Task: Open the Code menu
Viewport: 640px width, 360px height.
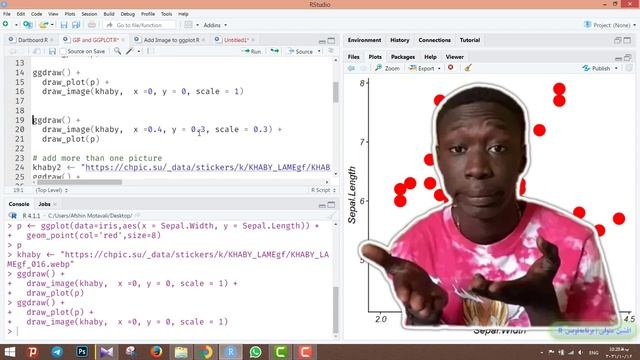Action: (36, 14)
